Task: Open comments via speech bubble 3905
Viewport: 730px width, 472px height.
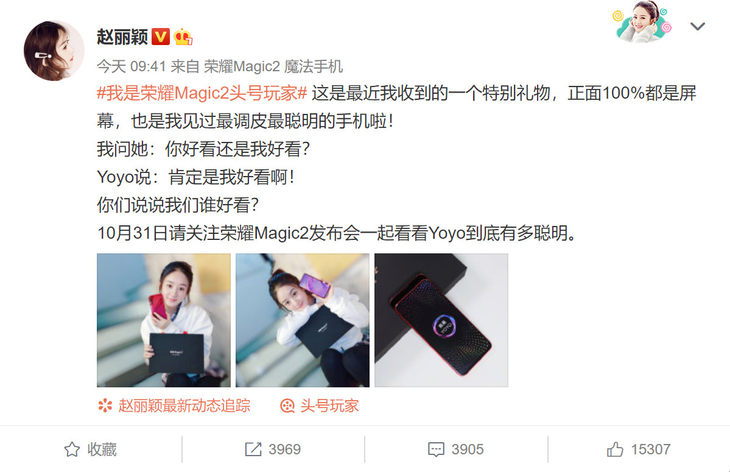Action: coord(456,449)
